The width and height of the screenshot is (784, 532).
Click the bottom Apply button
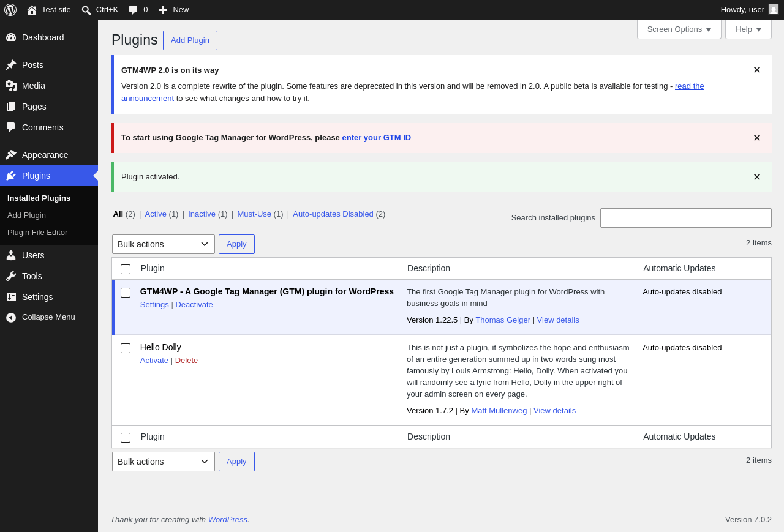(x=236, y=462)
